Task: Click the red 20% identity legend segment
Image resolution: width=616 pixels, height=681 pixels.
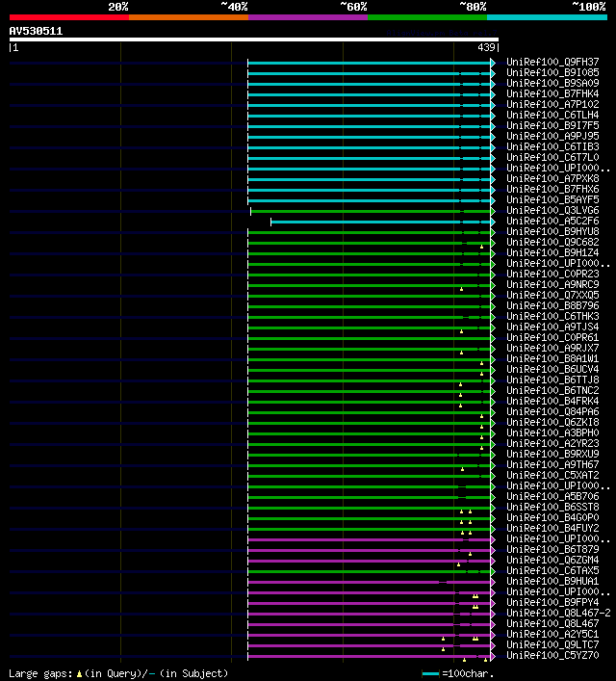Action: [x=69, y=17]
